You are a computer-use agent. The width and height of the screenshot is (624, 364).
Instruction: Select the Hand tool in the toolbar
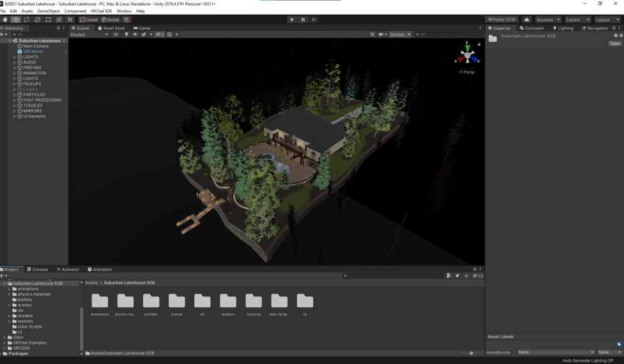pyautogui.click(x=5, y=19)
